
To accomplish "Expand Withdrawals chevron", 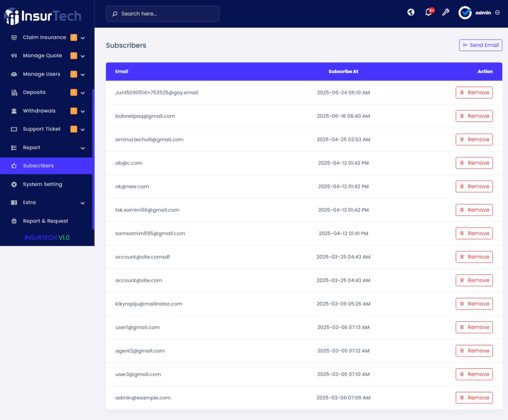I will click(83, 111).
